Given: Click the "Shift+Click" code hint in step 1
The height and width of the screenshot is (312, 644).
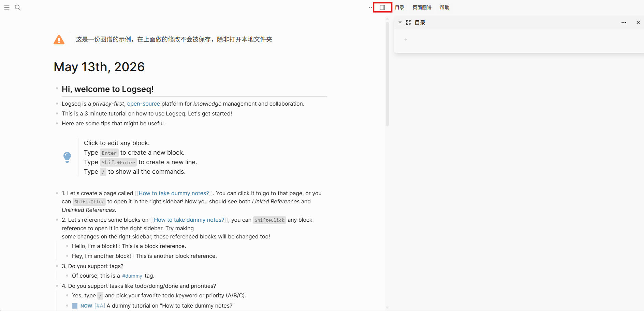Looking at the screenshot, I should [89, 202].
